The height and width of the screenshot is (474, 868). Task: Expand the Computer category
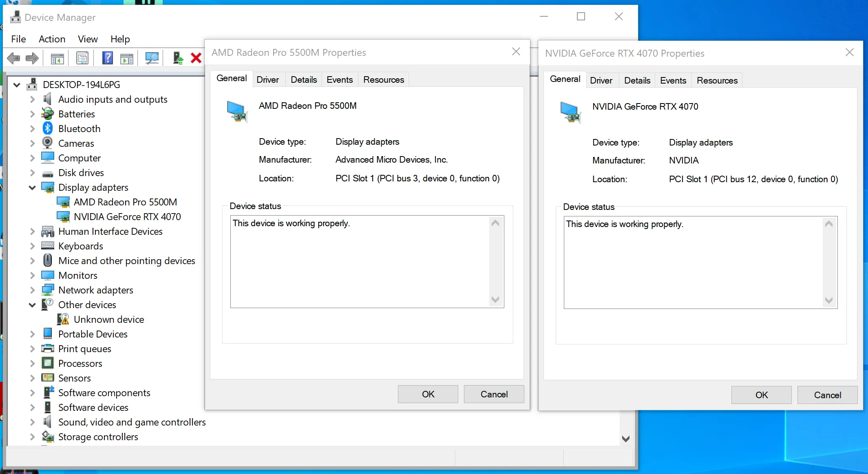click(32, 158)
